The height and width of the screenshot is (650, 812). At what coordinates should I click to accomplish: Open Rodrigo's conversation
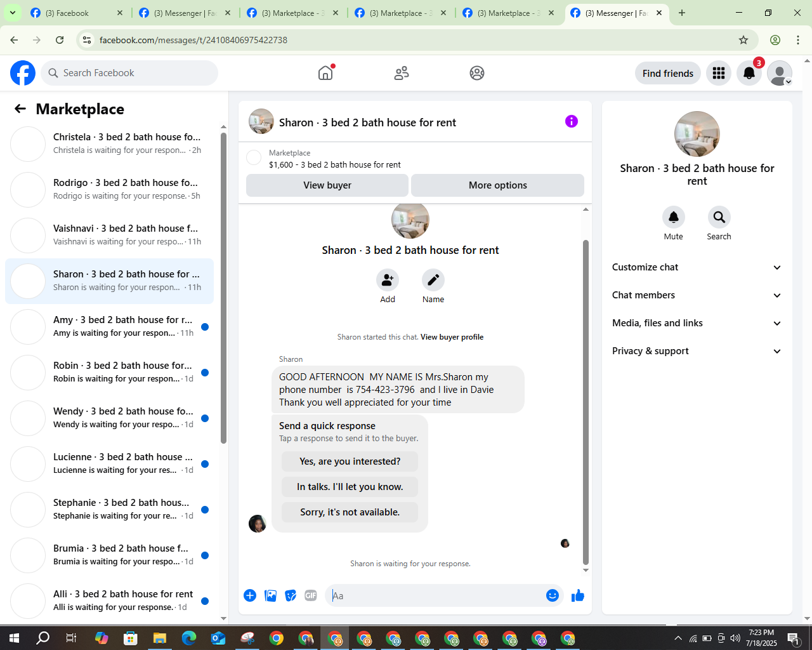coord(109,190)
